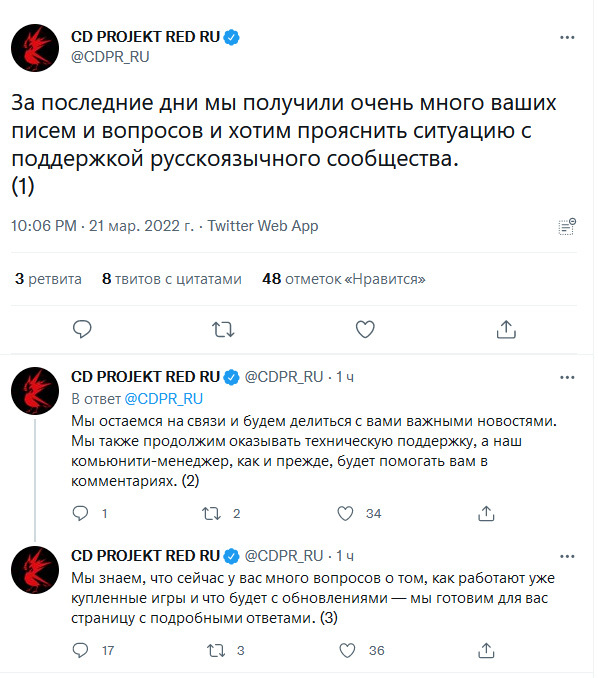
Task: Share the main tweet via share icon
Action: click(506, 329)
